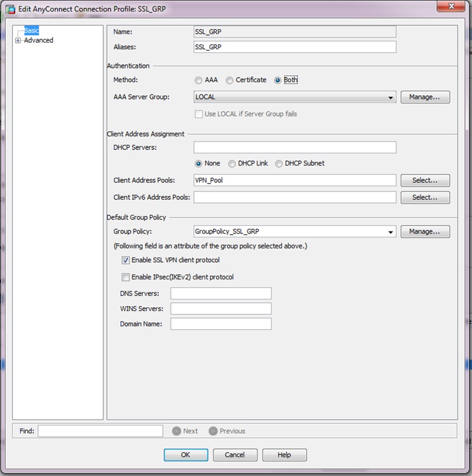The width and height of the screenshot is (472, 476).
Task: Click Select for Client IPv6 Address Pools
Action: pos(425,197)
